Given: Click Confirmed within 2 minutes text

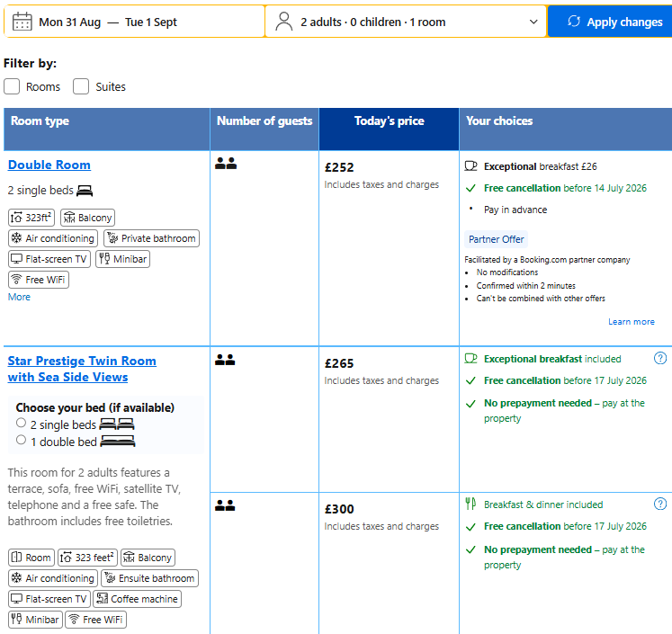Looking at the screenshot, I should 526,285.
